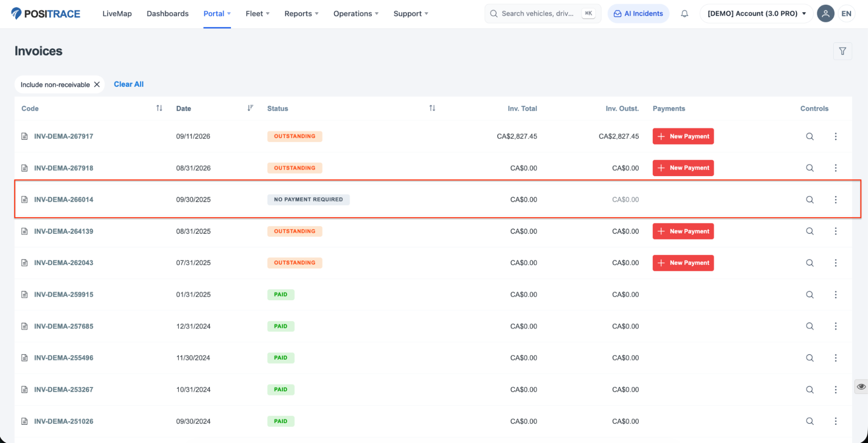Click the document icon beside INV-DEMA-264139
The height and width of the screenshot is (443, 868).
(x=25, y=231)
